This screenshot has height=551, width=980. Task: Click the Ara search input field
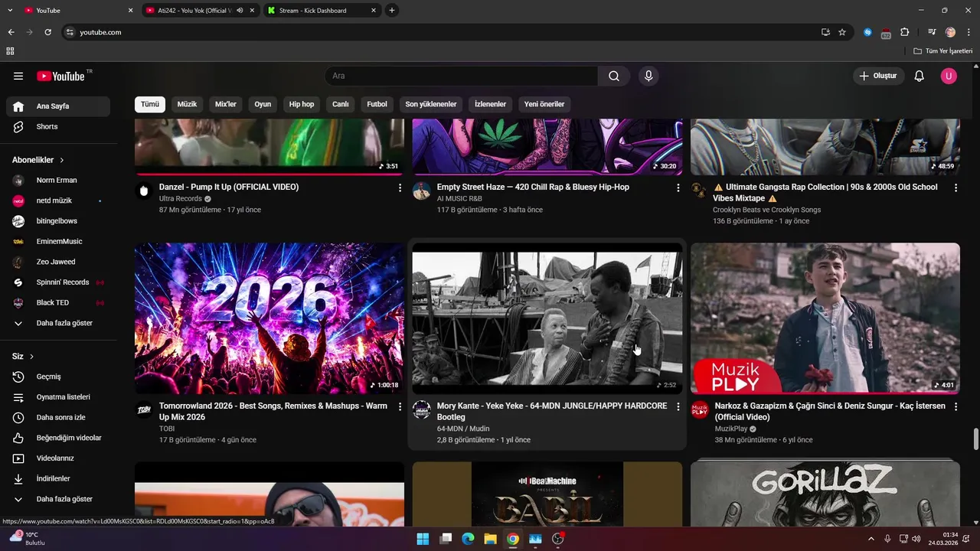pyautogui.click(x=462, y=76)
